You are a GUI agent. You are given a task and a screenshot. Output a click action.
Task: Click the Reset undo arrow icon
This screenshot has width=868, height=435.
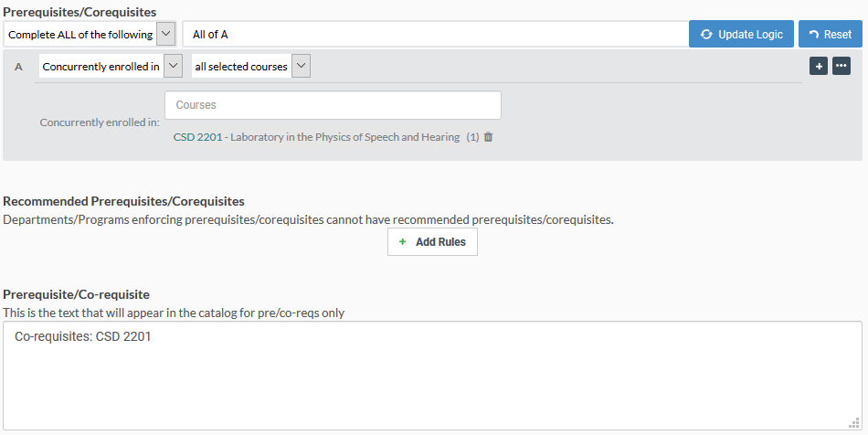813,35
